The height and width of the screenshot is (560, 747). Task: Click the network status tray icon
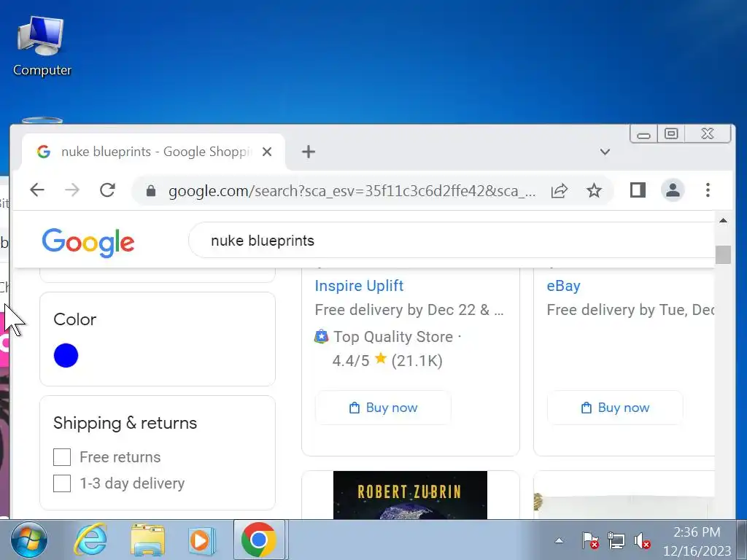(x=616, y=541)
